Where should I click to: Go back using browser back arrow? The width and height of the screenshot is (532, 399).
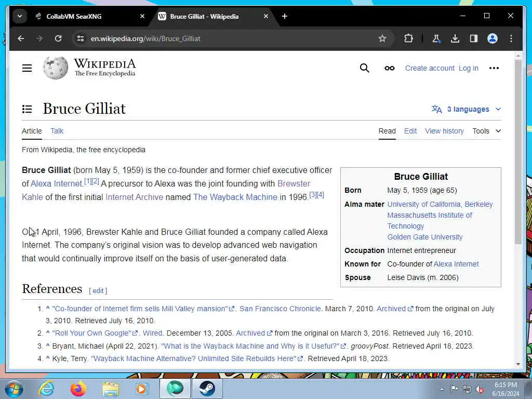[21, 38]
